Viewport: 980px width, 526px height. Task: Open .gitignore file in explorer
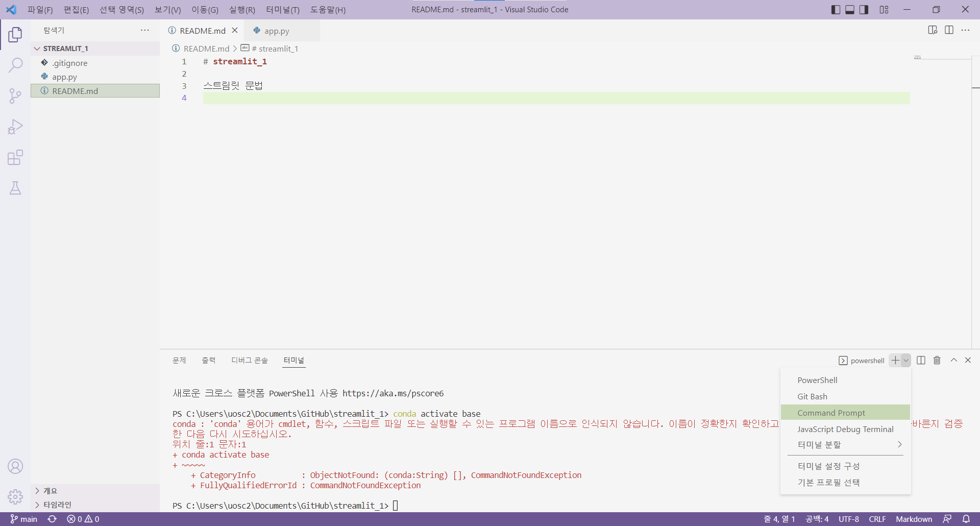coord(95,63)
